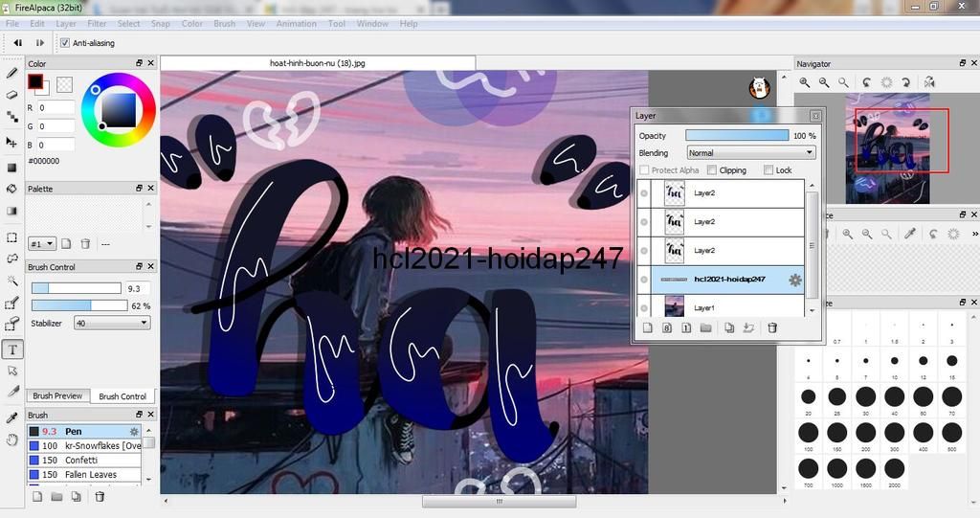Open the palette #1 dropdown
The width and height of the screenshot is (980, 518).
[x=42, y=244]
